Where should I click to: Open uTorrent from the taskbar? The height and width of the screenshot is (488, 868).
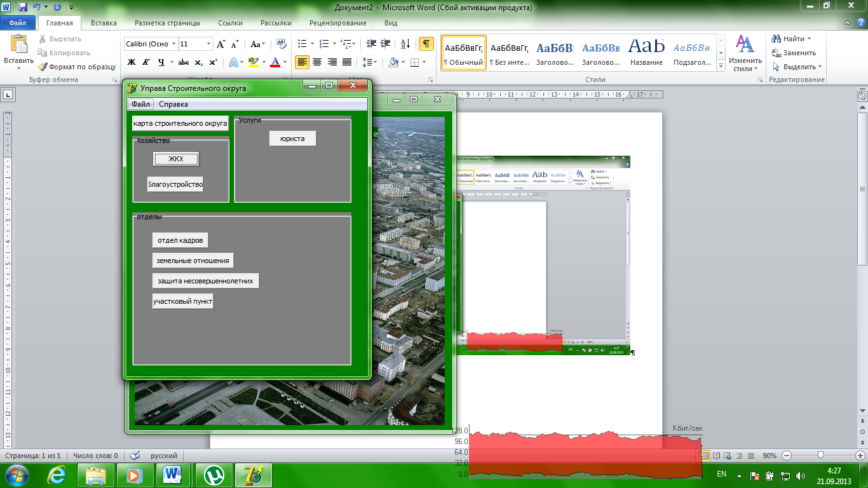click(214, 475)
